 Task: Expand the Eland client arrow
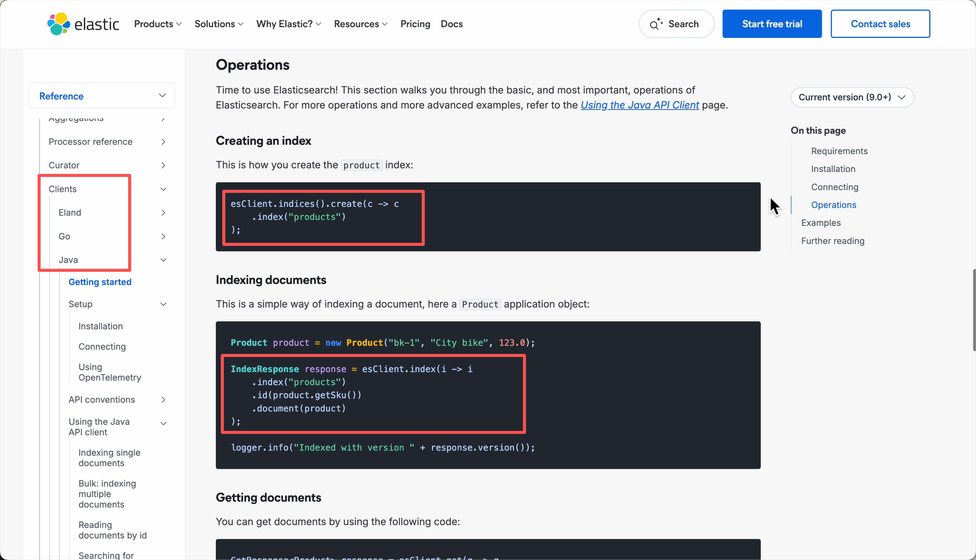(163, 213)
